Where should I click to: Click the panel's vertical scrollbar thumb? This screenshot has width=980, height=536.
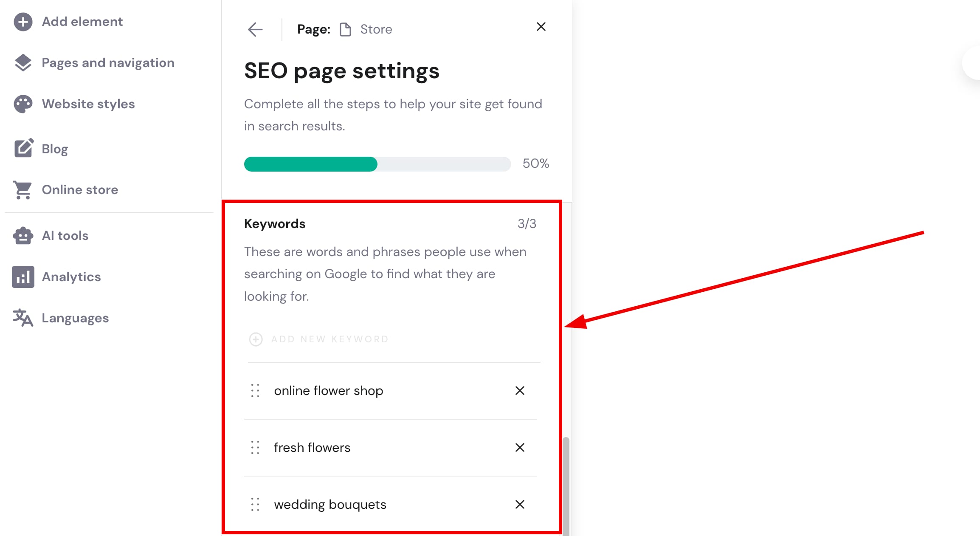tap(566, 484)
